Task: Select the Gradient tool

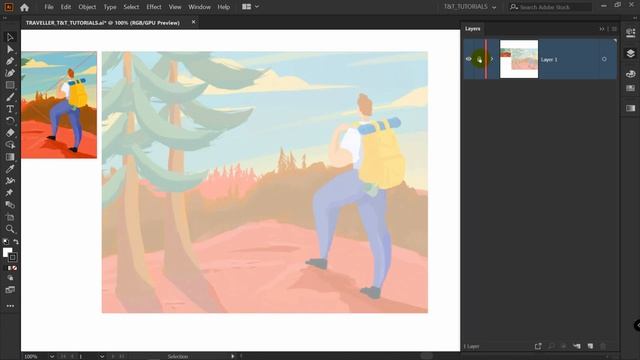Action: click(10, 157)
